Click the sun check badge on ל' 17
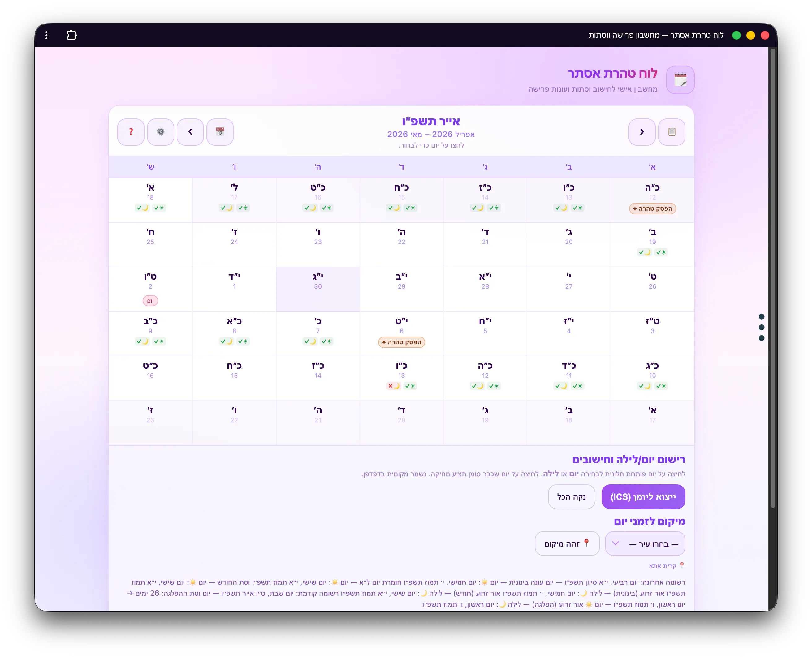Screen dimensions: 812x657 click(x=243, y=207)
